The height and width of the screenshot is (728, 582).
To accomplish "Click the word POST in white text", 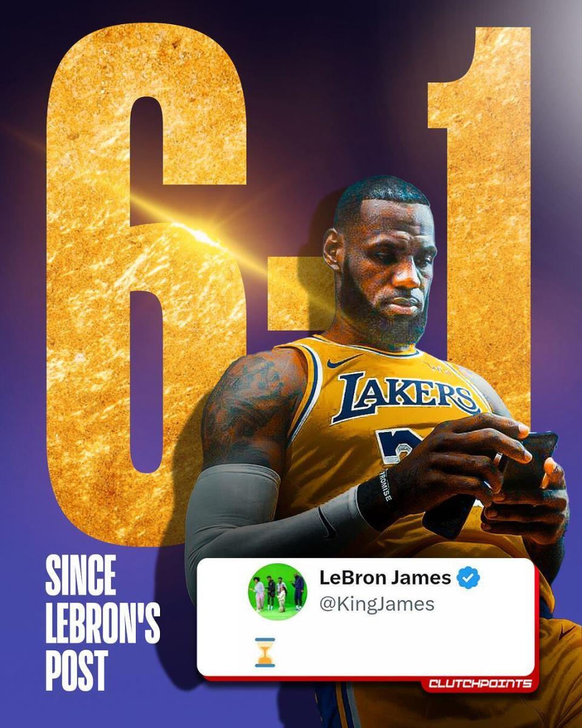I will [x=76, y=670].
